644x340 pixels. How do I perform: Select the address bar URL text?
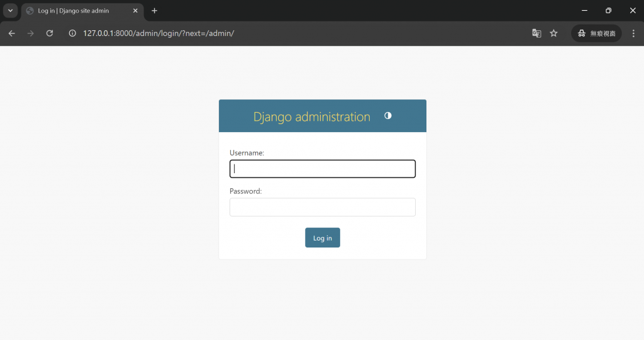pyautogui.click(x=158, y=33)
